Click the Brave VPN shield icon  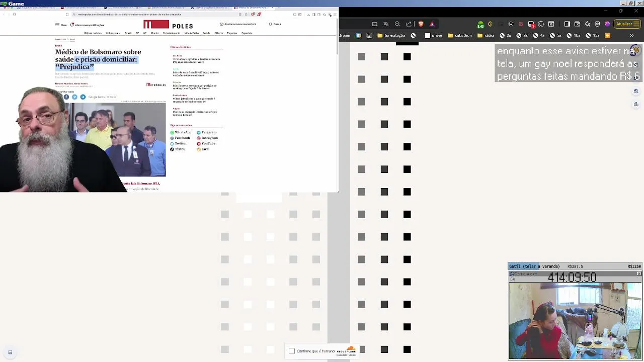pyautogui.click(x=597, y=24)
